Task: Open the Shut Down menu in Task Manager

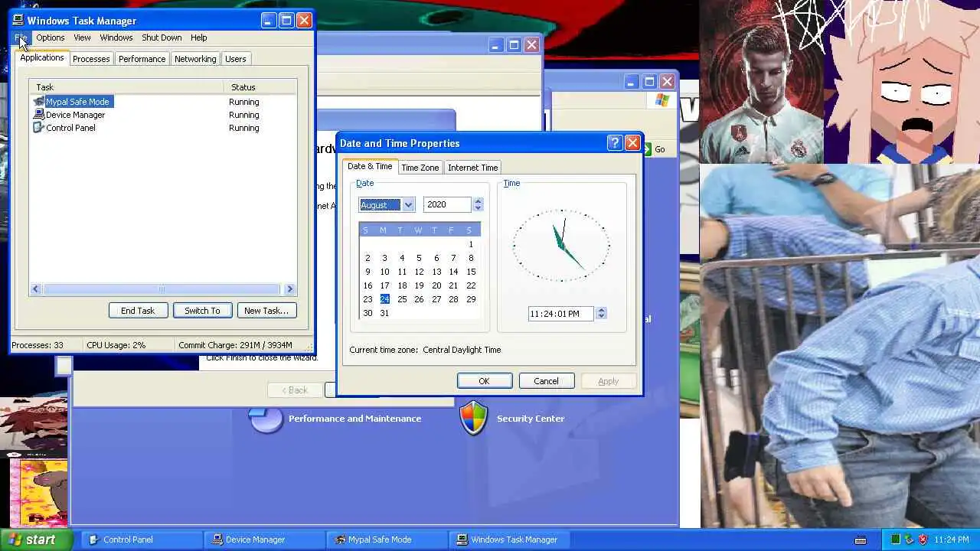Action: 162,37
